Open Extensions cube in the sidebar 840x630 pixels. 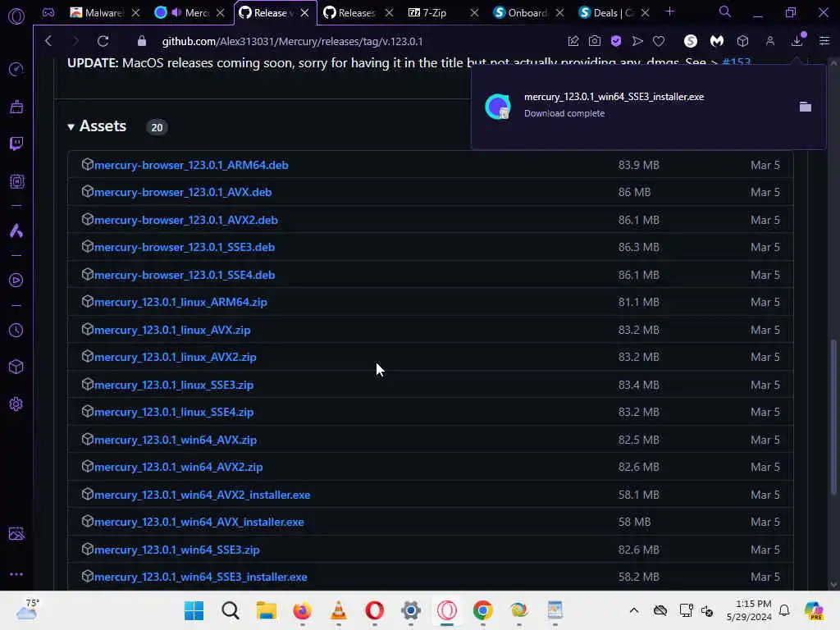(16, 367)
